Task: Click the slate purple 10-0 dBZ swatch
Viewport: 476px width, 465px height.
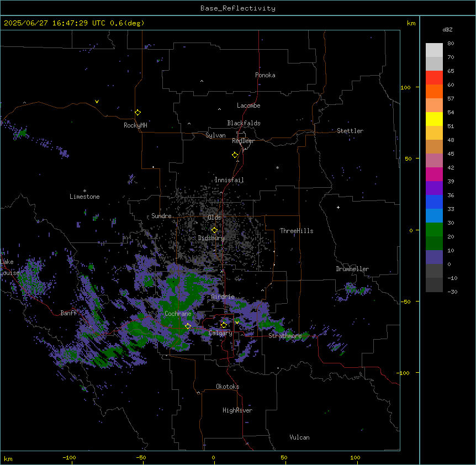Action: point(434,257)
